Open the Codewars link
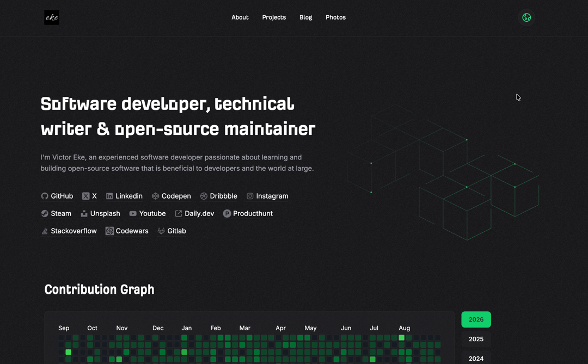588x364 pixels. (127, 231)
